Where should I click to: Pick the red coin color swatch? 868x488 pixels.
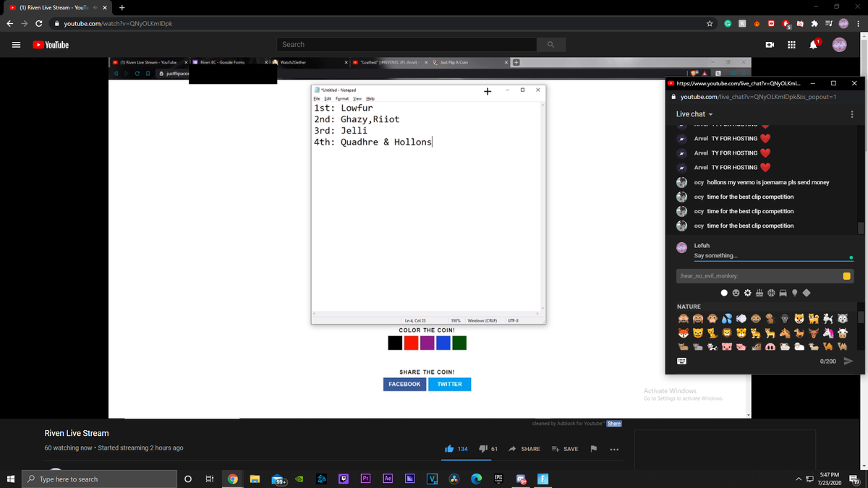click(411, 342)
